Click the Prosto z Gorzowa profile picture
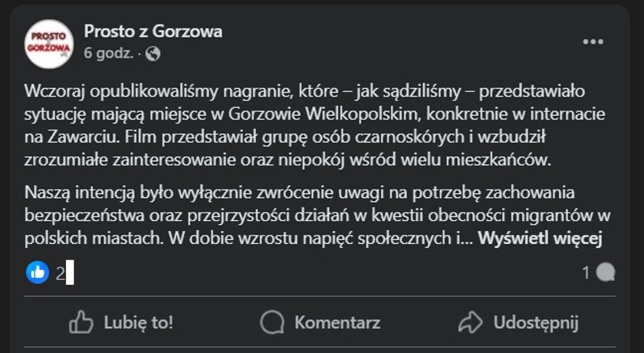The image size is (644, 353). (49, 44)
